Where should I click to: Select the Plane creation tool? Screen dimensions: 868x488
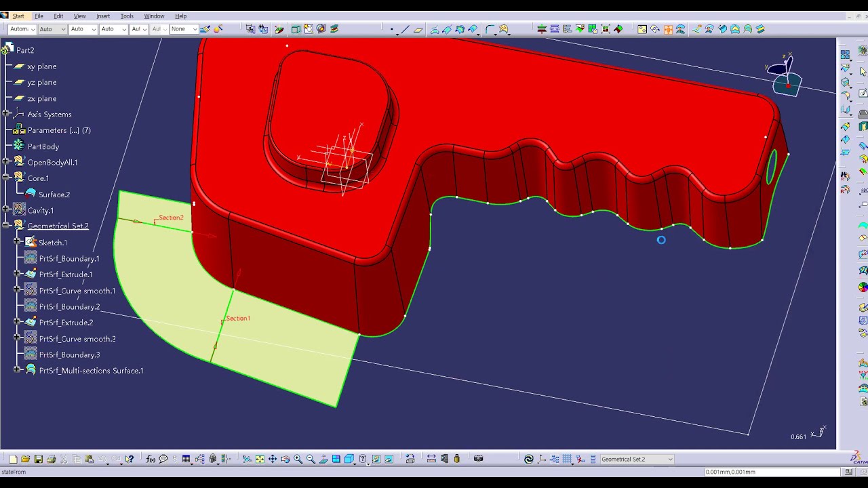418,29
